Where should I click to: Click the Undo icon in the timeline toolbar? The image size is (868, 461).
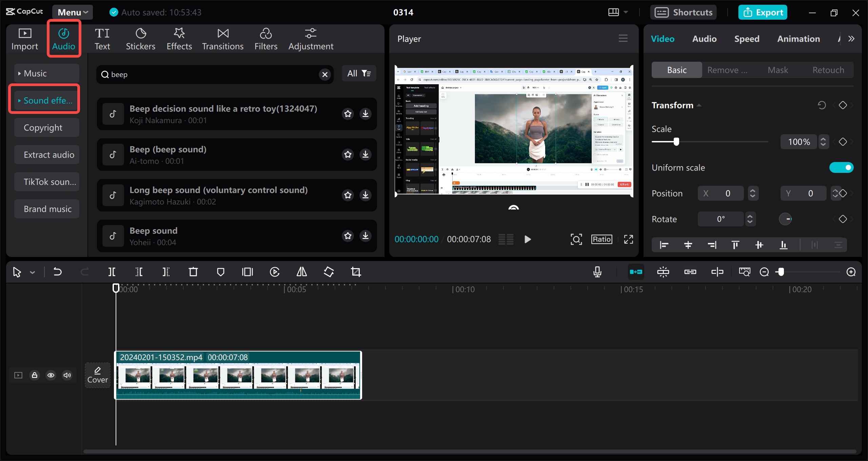click(57, 272)
